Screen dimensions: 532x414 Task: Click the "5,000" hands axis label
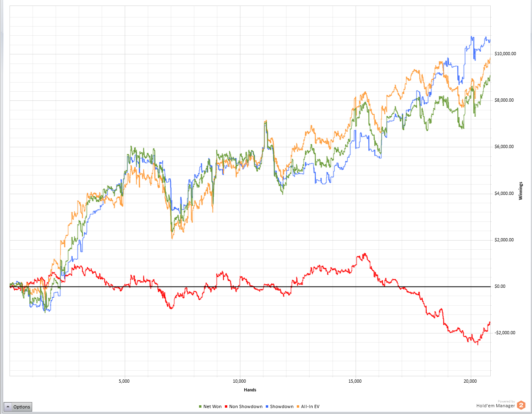click(124, 381)
